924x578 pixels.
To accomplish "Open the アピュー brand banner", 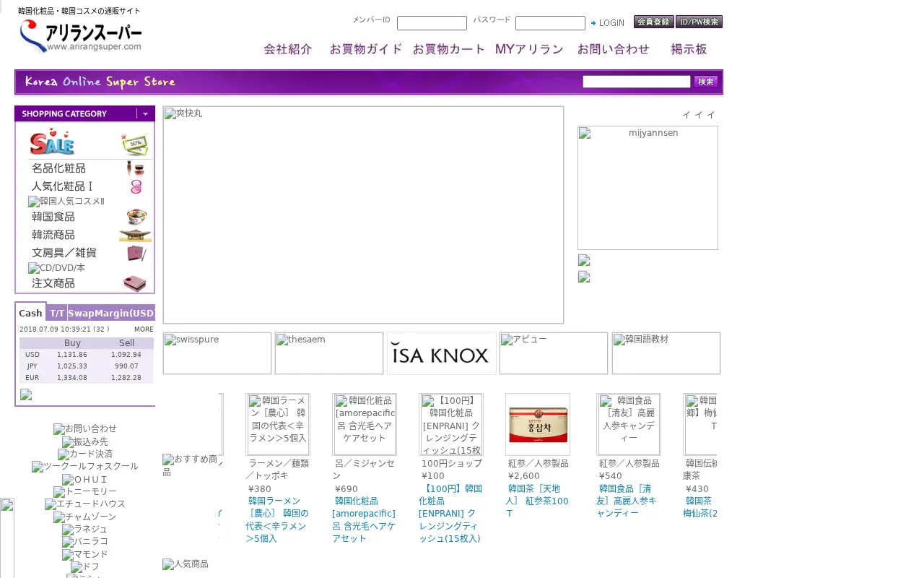I will (x=554, y=353).
